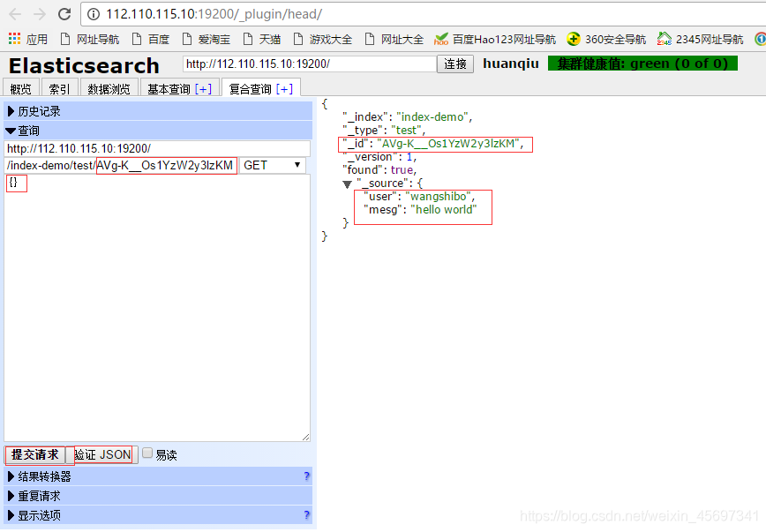Click the browser forward arrow
Viewport: 766px width, 532px height.
pyautogui.click(x=40, y=14)
